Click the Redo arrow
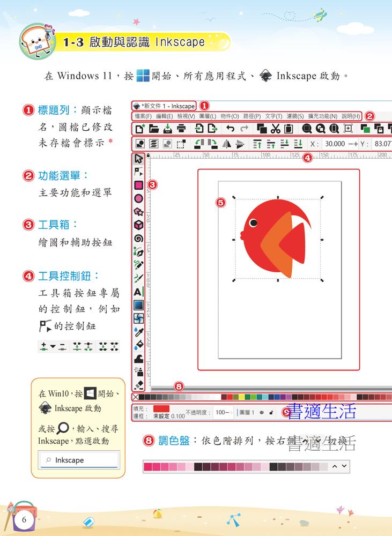This screenshot has width=392, height=536. coord(244,129)
